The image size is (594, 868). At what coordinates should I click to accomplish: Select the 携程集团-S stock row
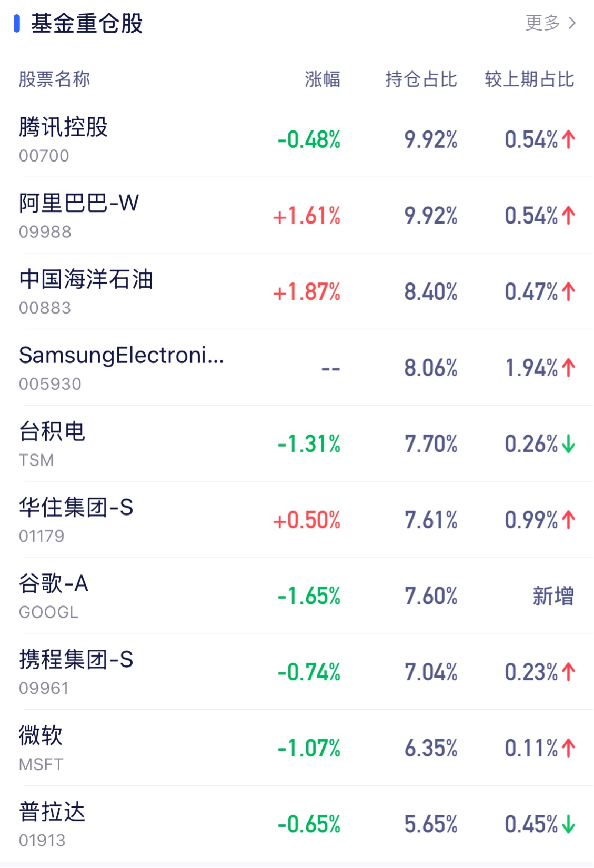(x=76, y=660)
